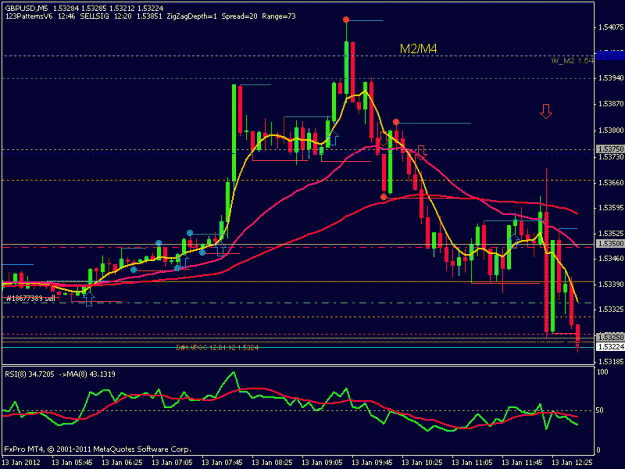Click the 13 Jan 07:45 time label
This screenshot has width=625, height=469.
point(222,462)
